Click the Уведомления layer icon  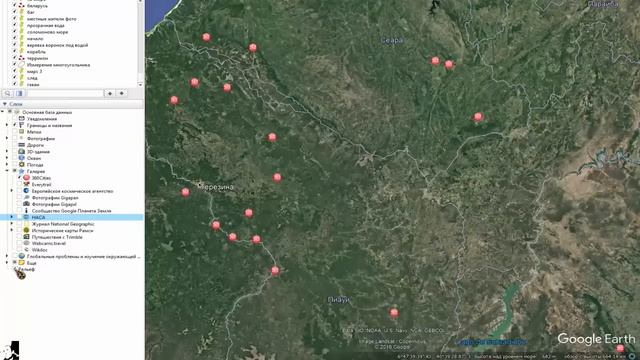[x=22, y=119]
